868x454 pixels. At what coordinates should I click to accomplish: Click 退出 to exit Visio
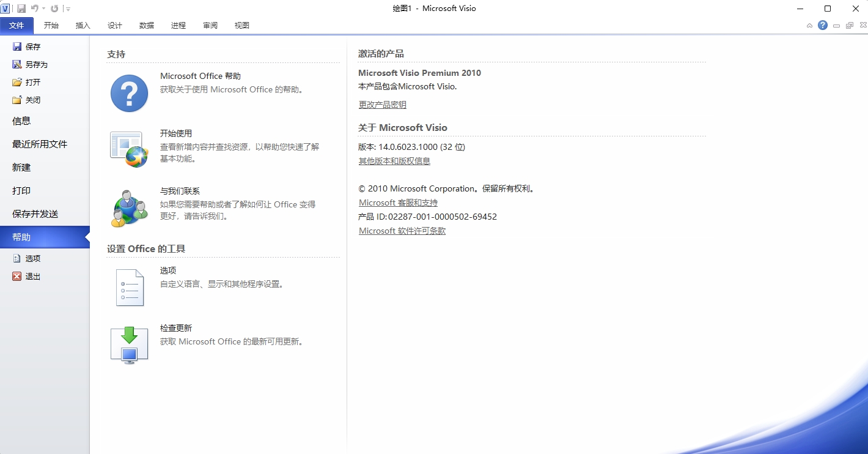32,277
